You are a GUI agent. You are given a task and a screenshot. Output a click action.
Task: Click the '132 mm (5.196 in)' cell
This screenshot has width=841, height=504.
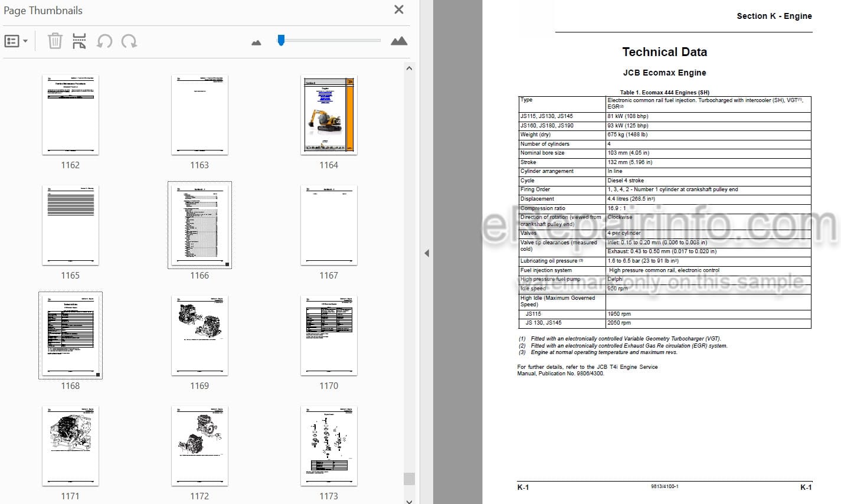(708, 162)
